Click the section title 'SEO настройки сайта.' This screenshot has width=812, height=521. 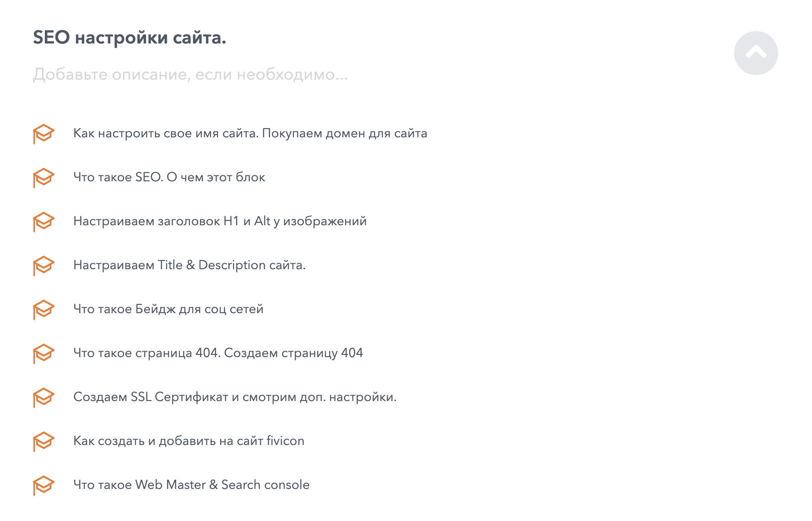[130, 38]
